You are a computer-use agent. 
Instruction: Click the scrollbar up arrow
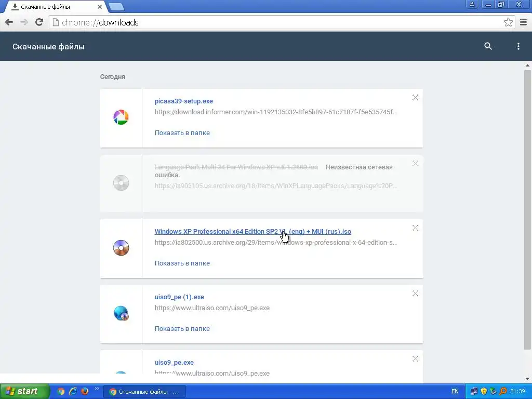[x=527, y=65]
